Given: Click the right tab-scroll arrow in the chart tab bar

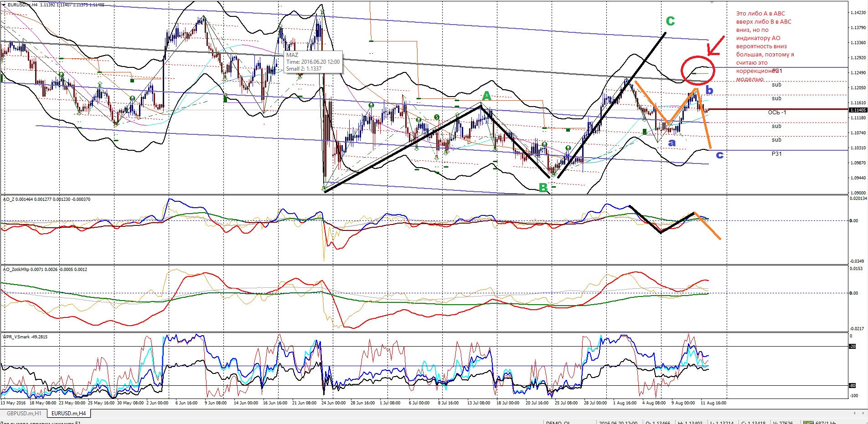Looking at the screenshot, I should [x=863, y=414].
